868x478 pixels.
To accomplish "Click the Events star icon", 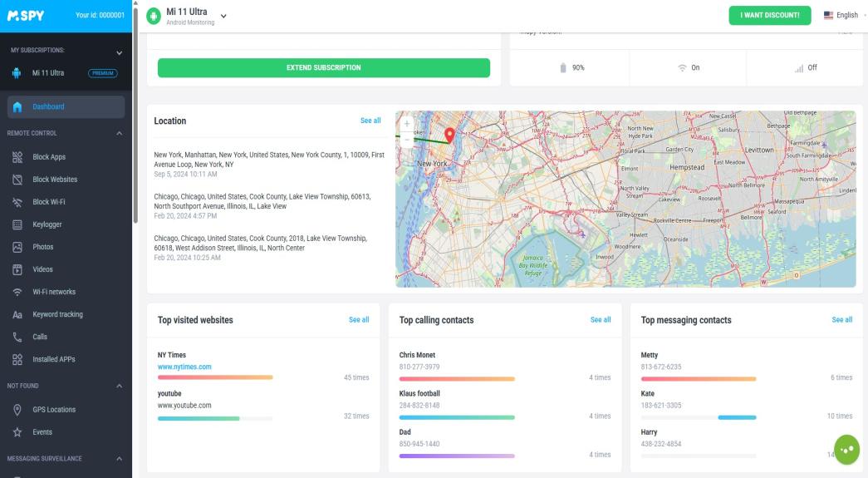I will (x=17, y=432).
